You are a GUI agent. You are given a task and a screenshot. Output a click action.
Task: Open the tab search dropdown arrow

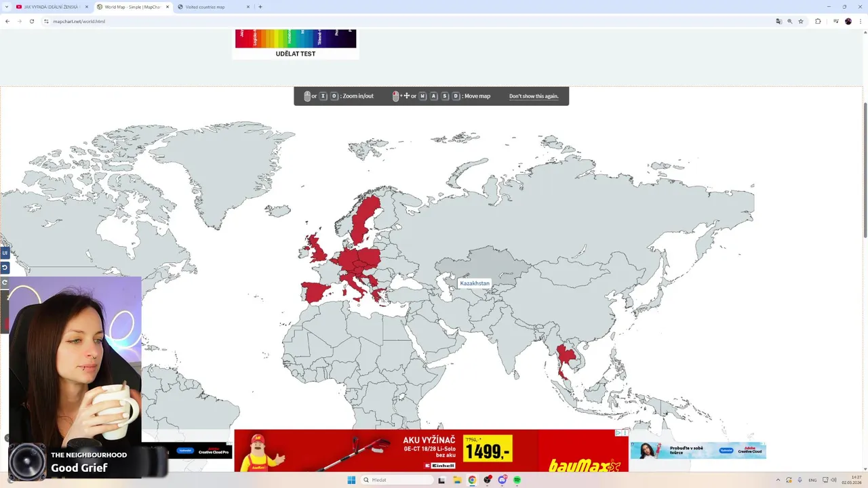[x=7, y=7]
